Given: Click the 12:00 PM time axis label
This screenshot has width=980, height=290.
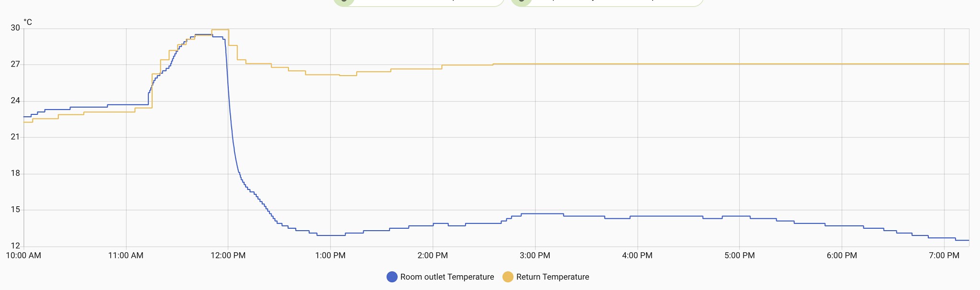Looking at the screenshot, I should 228,256.
